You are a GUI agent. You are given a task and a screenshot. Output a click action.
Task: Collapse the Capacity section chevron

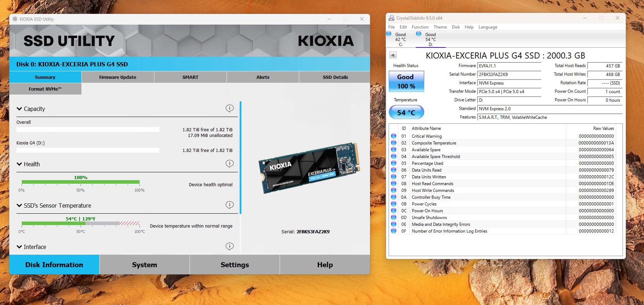click(19, 109)
